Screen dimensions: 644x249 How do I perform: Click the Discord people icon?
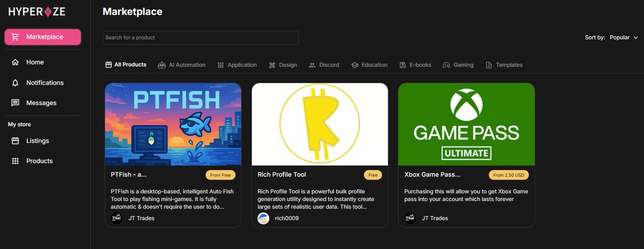coord(312,65)
